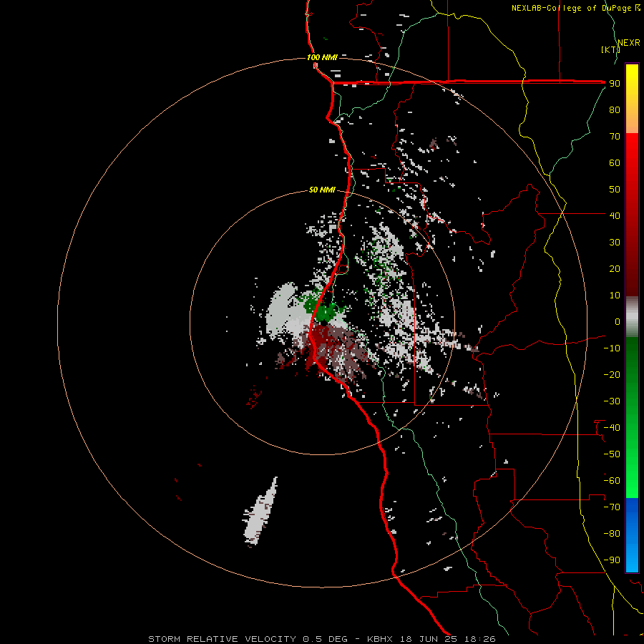The height and width of the screenshot is (644, 644).
Task: Click the -20 value on the velocity scale
Action: point(612,374)
